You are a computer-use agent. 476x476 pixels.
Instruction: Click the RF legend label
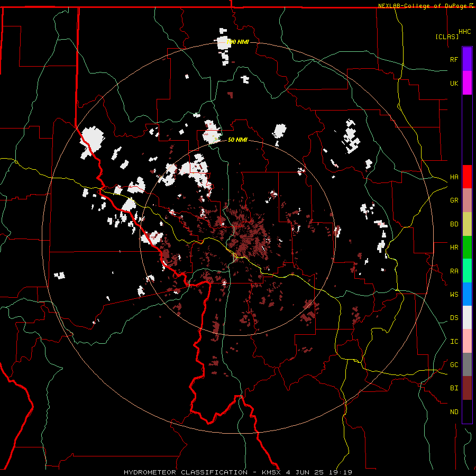pyautogui.click(x=454, y=59)
